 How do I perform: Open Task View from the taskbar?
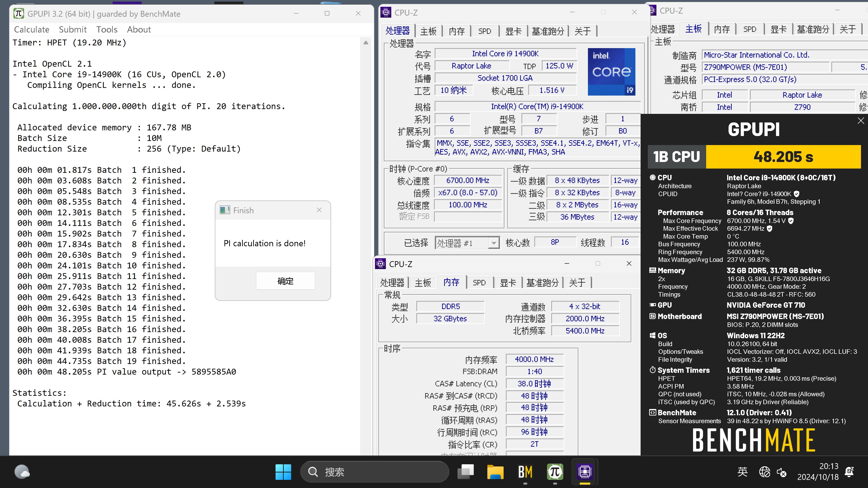[x=466, y=472]
